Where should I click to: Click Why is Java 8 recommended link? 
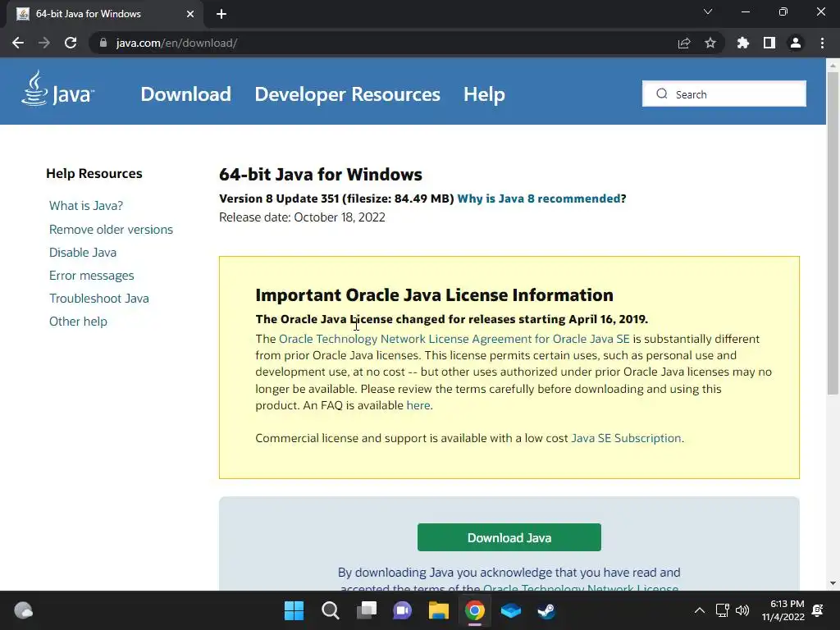[539, 199]
